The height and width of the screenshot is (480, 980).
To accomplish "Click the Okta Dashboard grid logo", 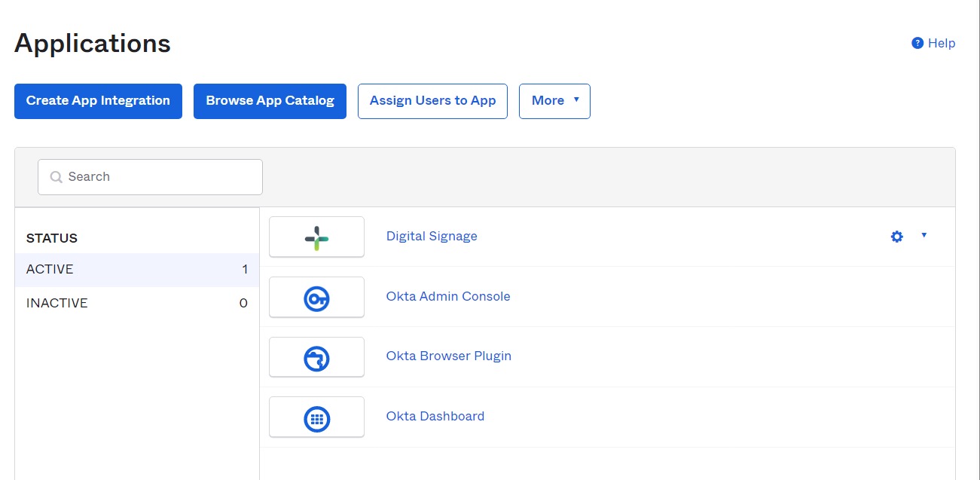I will click(x=316, y=417).
